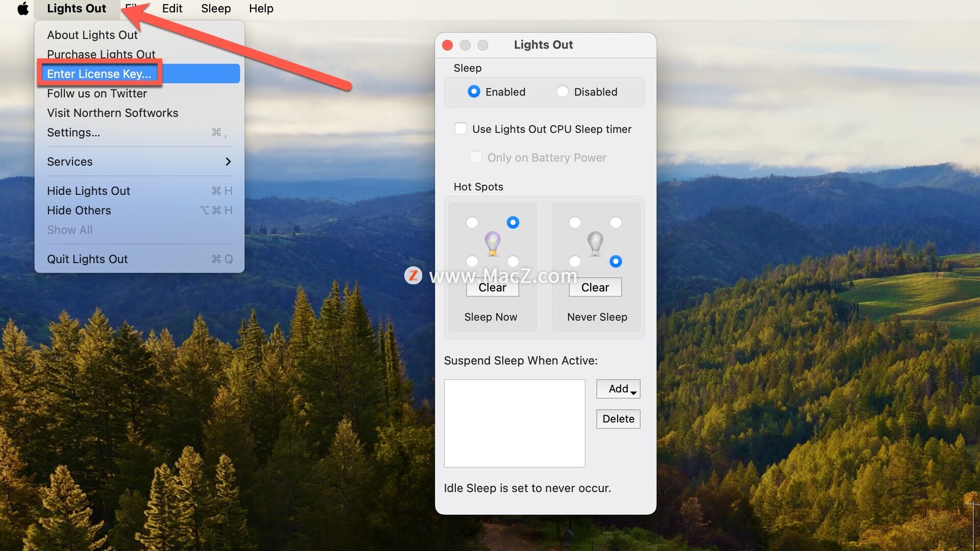The width and height of the screenshot is (980, 551).
Task: Select top-left hot spot for Never Sleep
Action: 575,222
